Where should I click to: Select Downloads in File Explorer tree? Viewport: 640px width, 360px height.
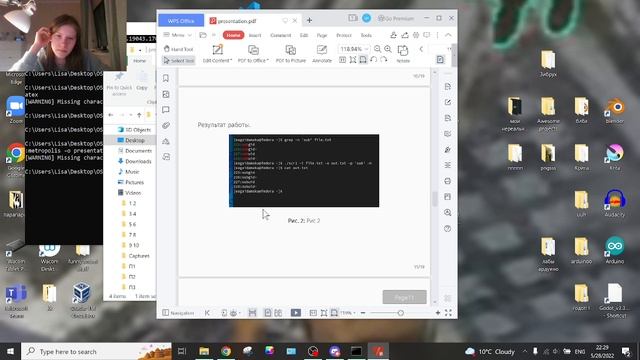138,161
